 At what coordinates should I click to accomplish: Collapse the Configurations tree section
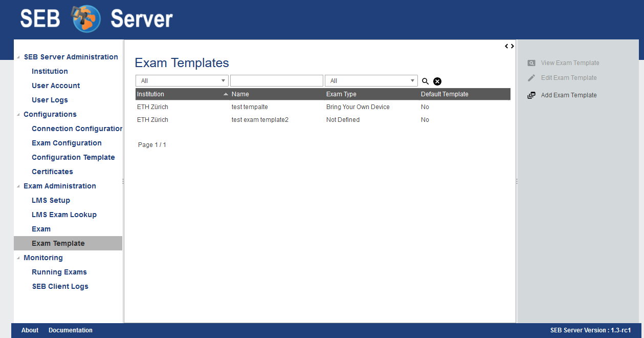coord(19,115)
